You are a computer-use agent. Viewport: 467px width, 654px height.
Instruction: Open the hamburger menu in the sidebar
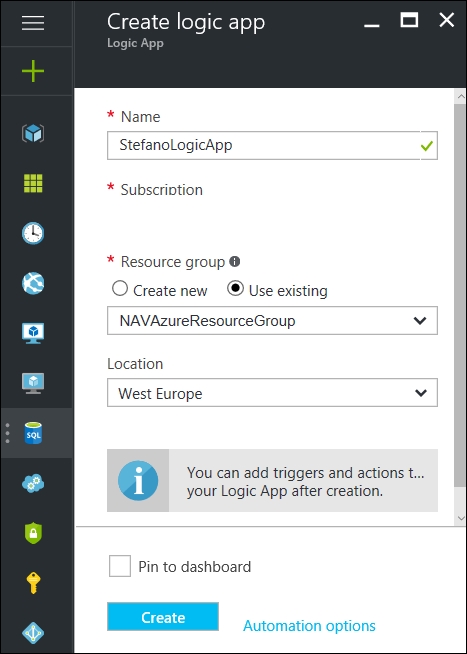click(x=33, y=23)
